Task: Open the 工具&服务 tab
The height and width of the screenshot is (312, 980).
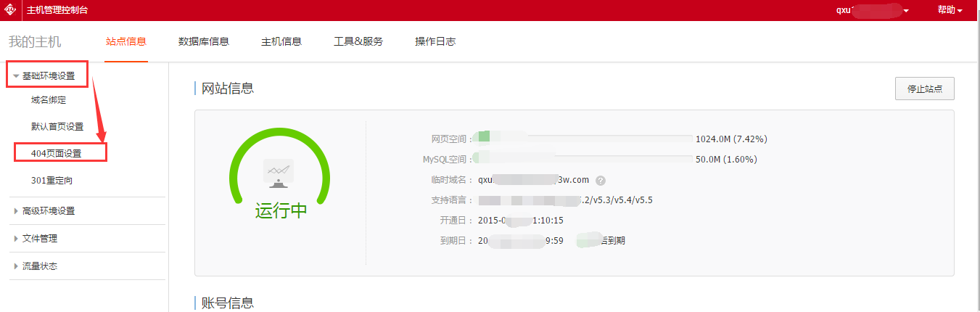Action: point(358,41)
